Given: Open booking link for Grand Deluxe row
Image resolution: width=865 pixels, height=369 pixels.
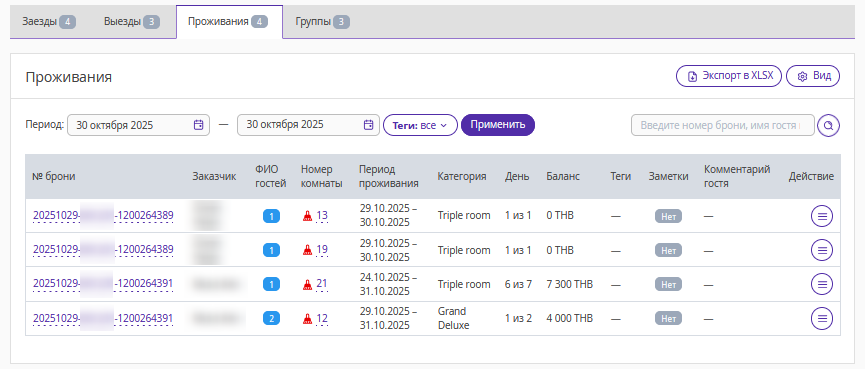Looking at the screenshot, I should 103,319.
